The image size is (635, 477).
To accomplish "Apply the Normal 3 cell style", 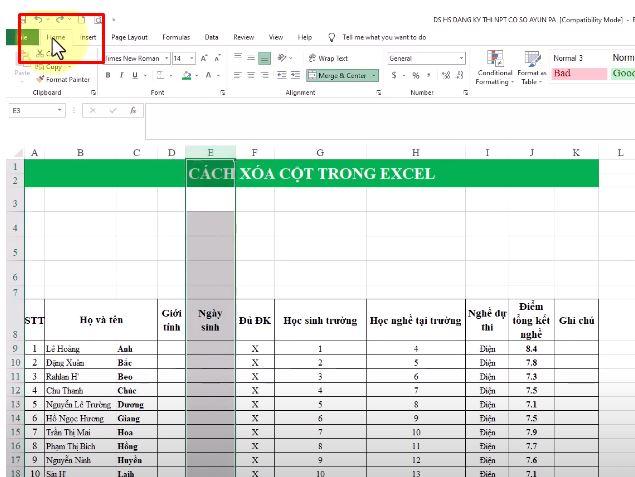I will 579,58.
